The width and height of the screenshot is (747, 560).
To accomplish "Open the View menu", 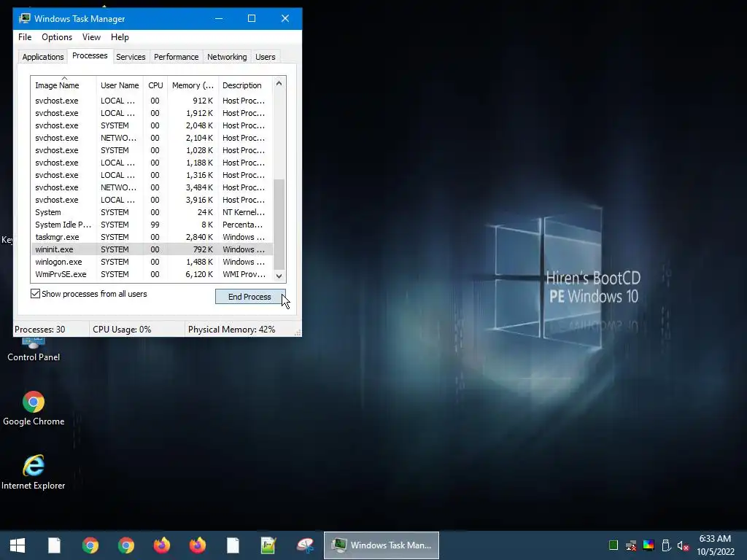I will click(x=91, y=37).
